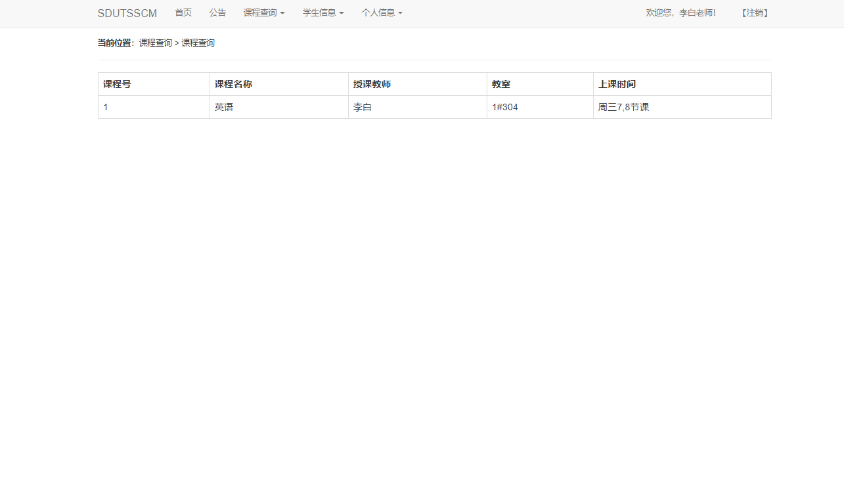Click course number 1 in the table
Viewport: 844px width, 504px height.
click(x=106, y=106)
